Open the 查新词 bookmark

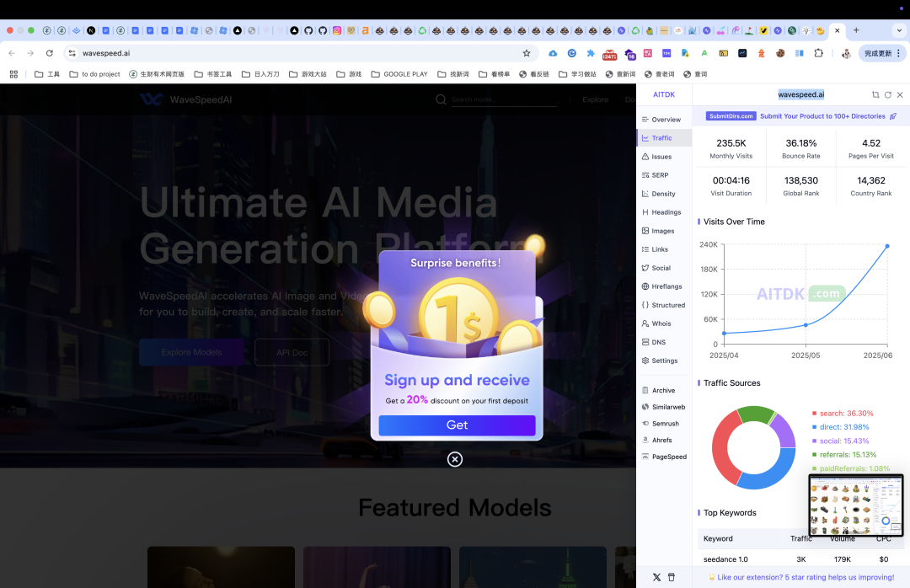pos(620,74)
